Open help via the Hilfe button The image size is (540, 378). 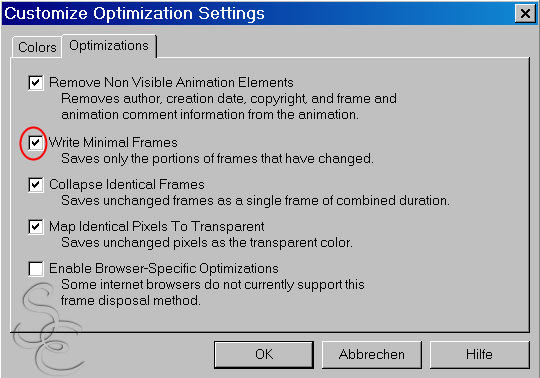(x=479, y=354)
